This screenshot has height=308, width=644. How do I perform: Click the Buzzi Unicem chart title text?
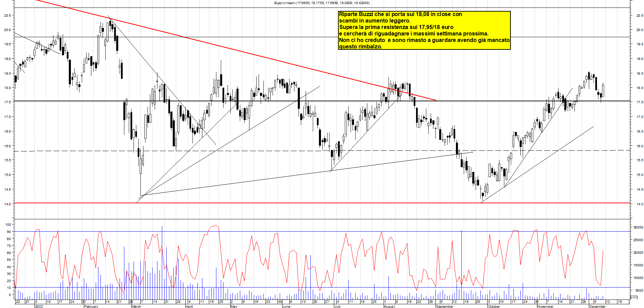pos(322,3)
